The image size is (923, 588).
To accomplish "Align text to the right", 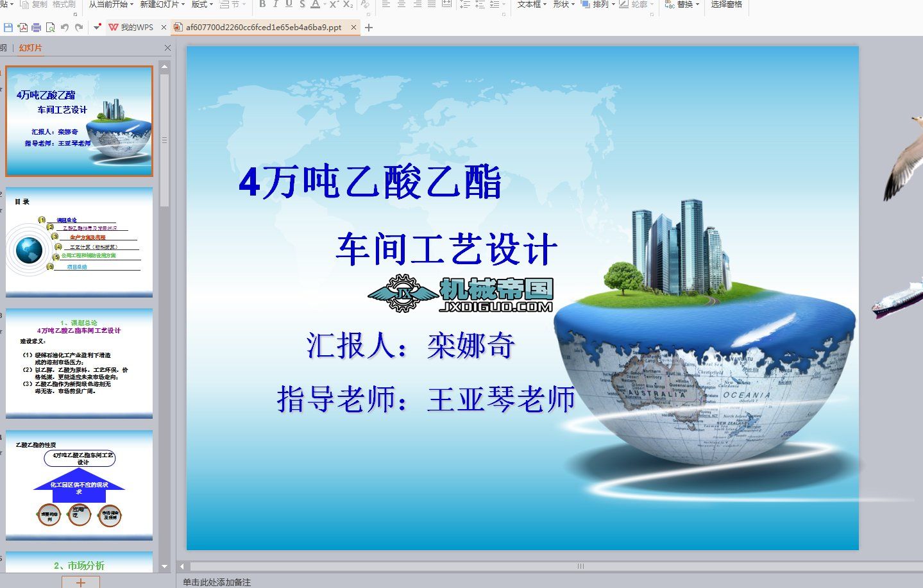I will (417, 4).
